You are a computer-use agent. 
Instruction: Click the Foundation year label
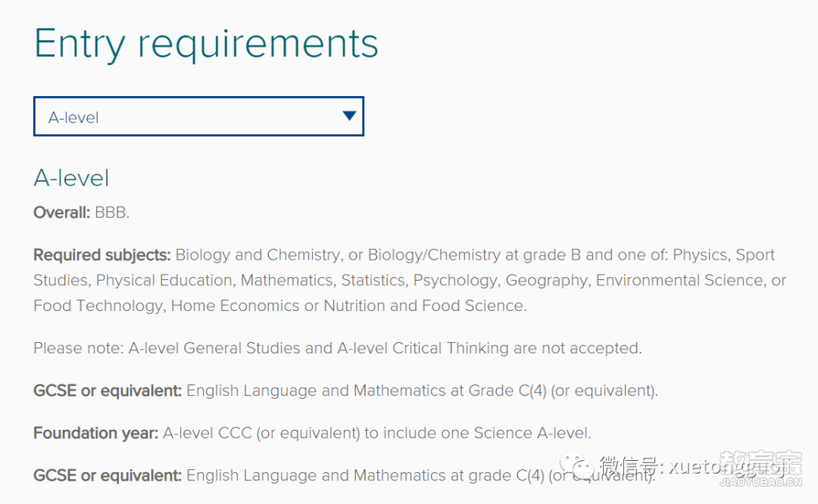tap(96, 433)
